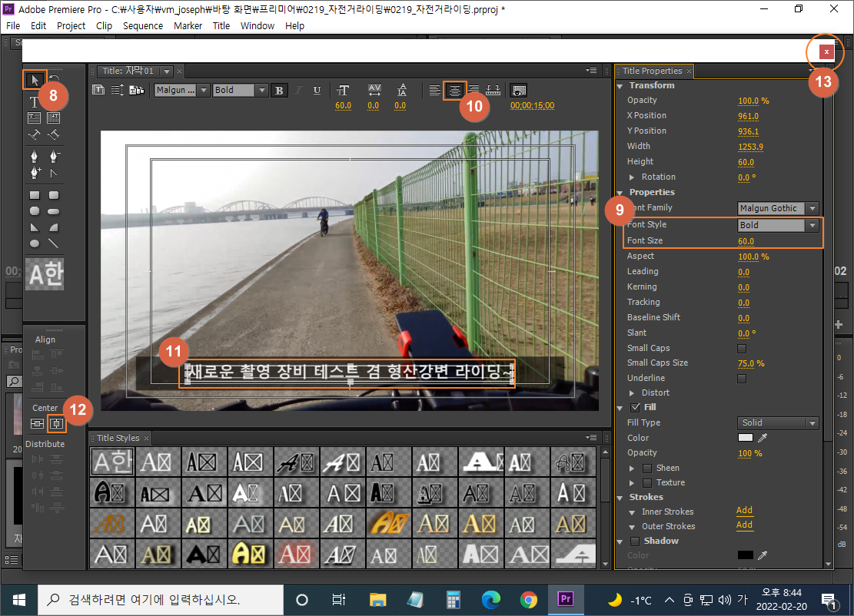Select the horizontal Type tool
This screenshot has width=854, height=616.
click(34, 101)
